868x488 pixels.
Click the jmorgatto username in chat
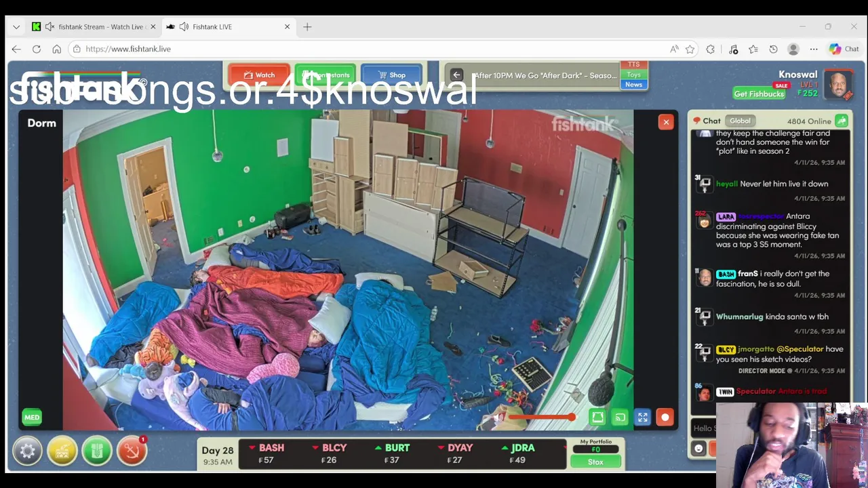tap(755, 349)
